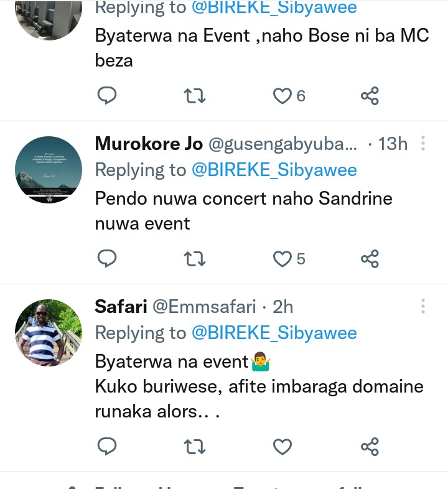Like Safari's tweet

[283, 446]
